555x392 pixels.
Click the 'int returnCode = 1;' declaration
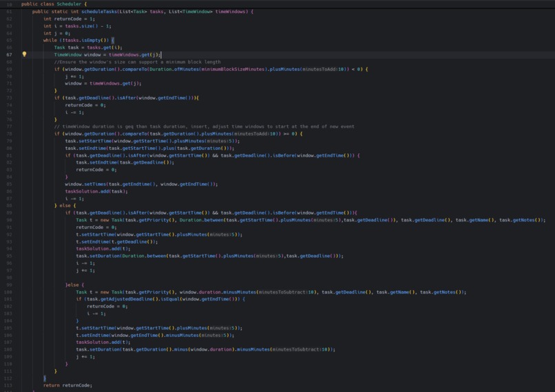(69, 19)
